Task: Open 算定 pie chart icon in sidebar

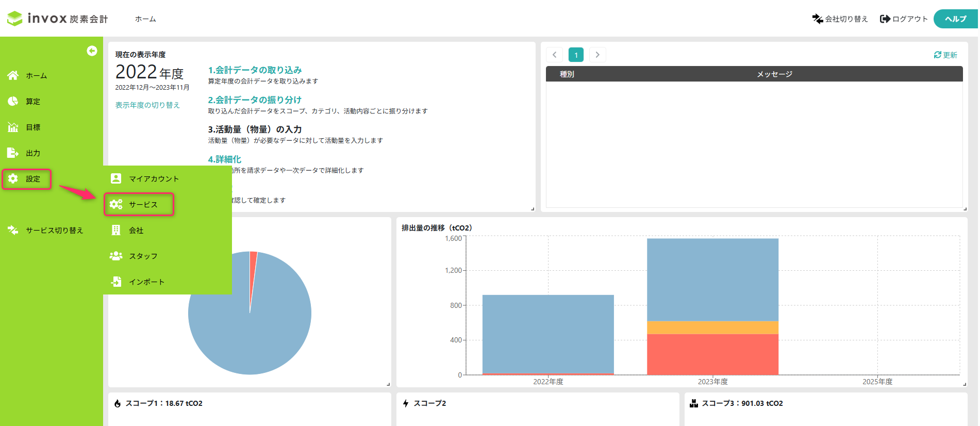Action: (13, 101)
